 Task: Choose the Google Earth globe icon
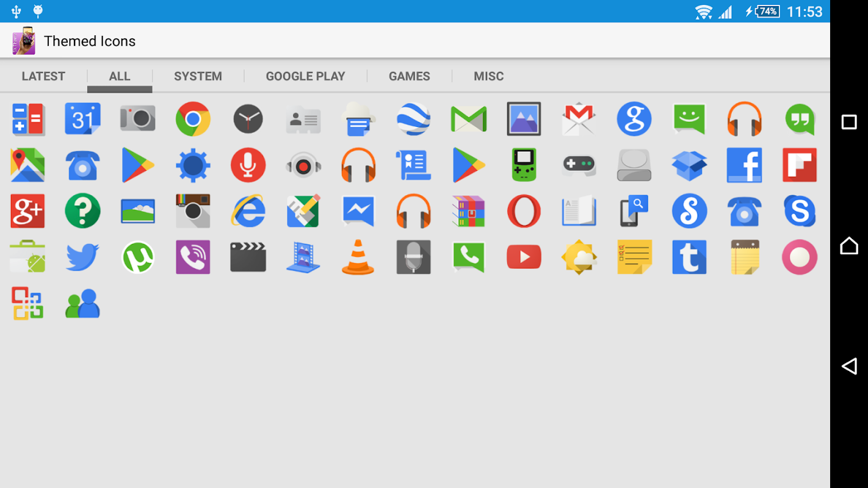click(x=413, y=119)
